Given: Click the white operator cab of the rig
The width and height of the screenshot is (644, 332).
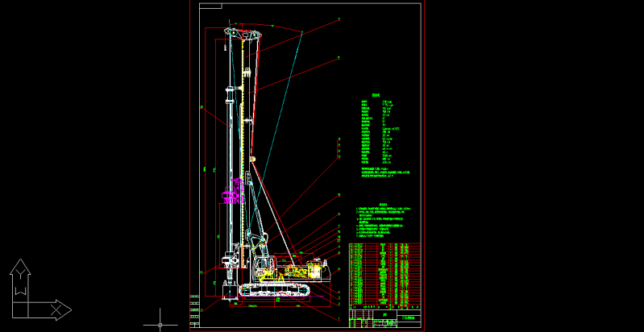Looking at the screenshot, I should click(x=261, y=265).
